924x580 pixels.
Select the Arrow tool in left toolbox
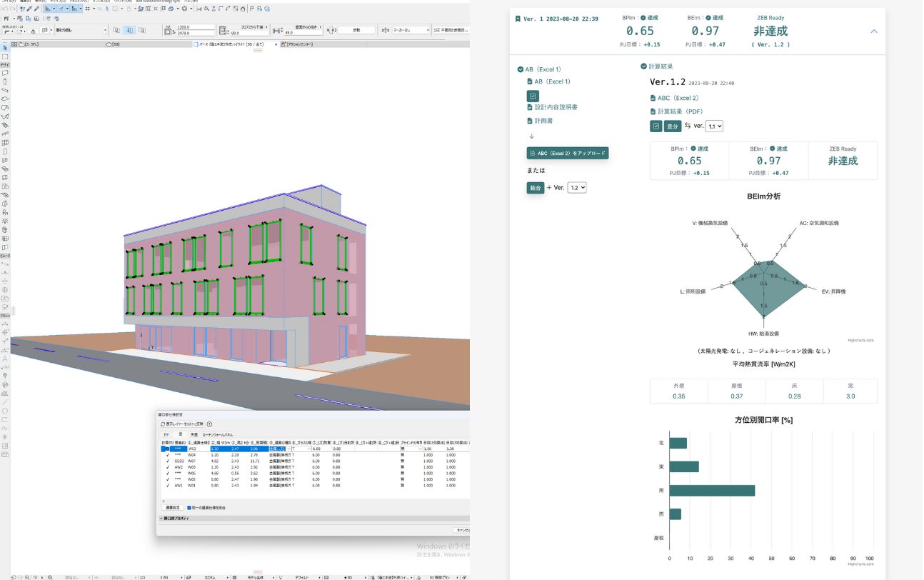point(5,48)
